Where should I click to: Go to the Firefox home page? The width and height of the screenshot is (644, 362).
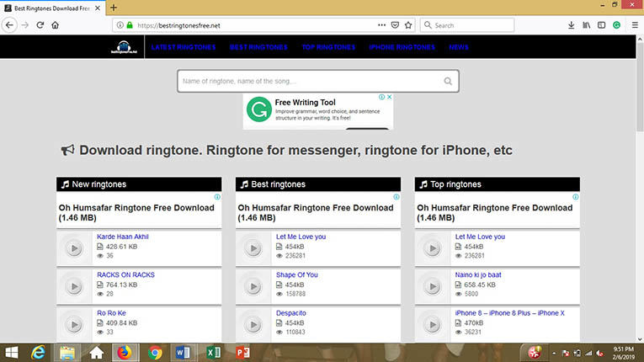pyautogui.click(x=56, y=25)
